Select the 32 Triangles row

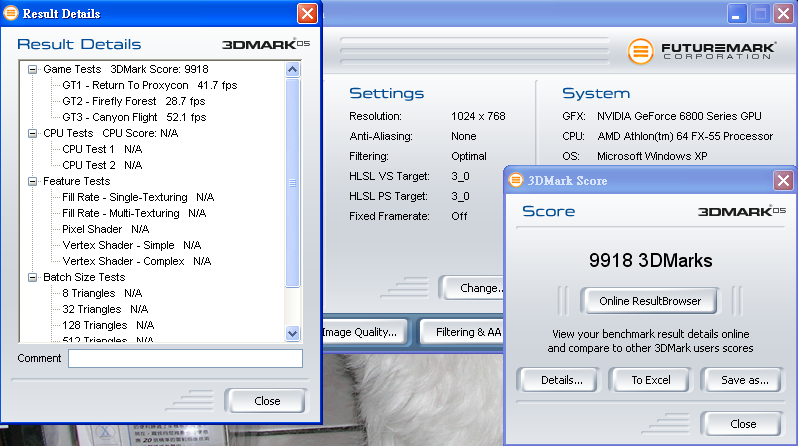click(105, 309)
